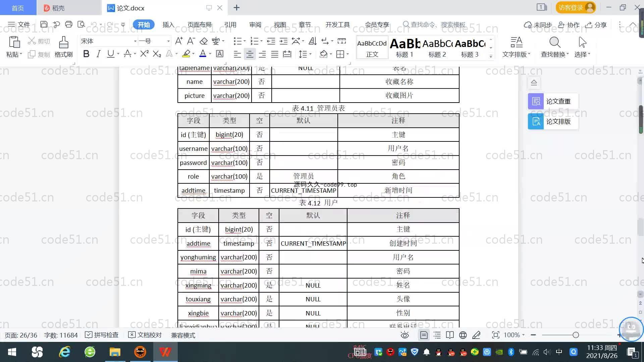Click 访客登录 login button
This screenshot has width=644, height=362.
coord(576,7)
